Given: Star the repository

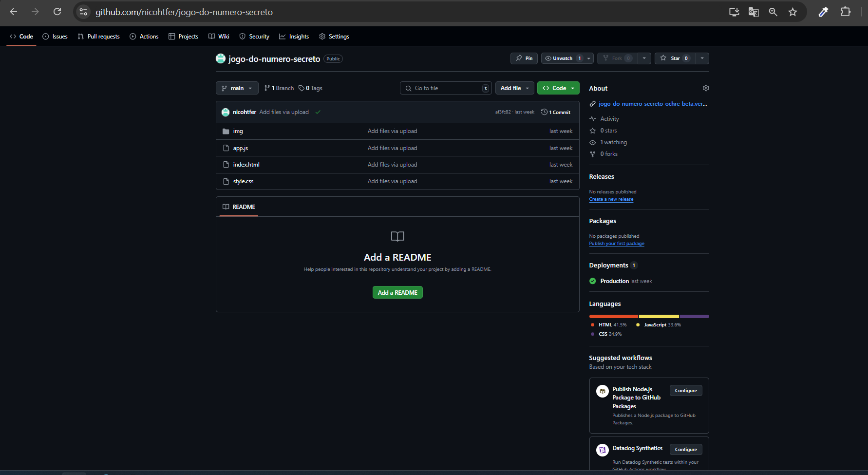Looking at the screenshot, I should pos(675,58).
